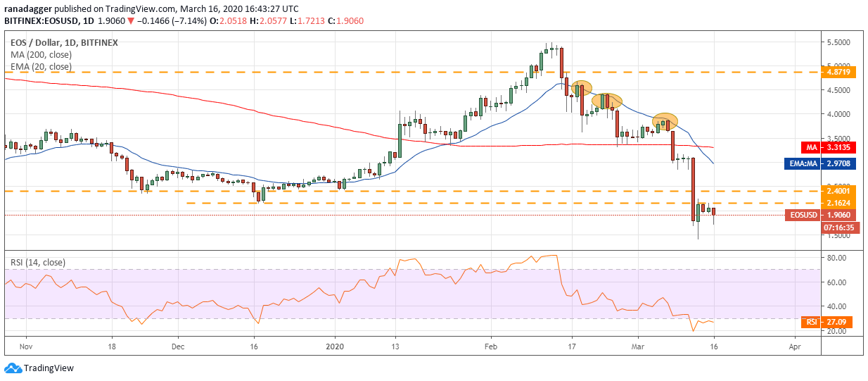The height and width of the screenshot is (381, 868).
Task: Click the 2.4001 level price label
Action: click(838, 191)
